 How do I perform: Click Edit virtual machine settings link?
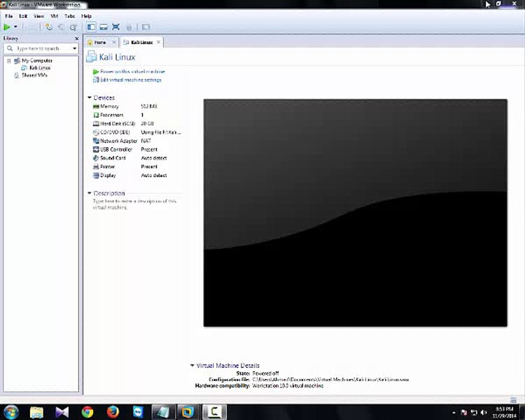coord(131,80)
